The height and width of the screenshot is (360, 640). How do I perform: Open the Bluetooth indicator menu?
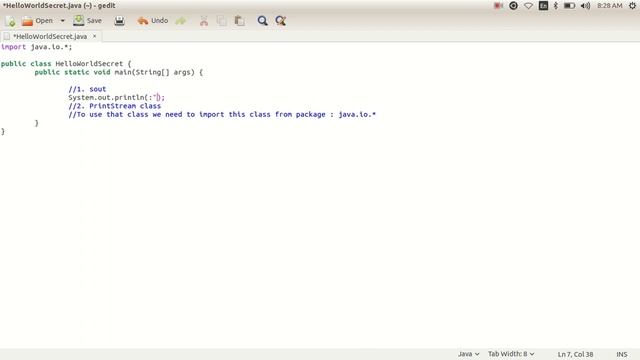[556, 6]
